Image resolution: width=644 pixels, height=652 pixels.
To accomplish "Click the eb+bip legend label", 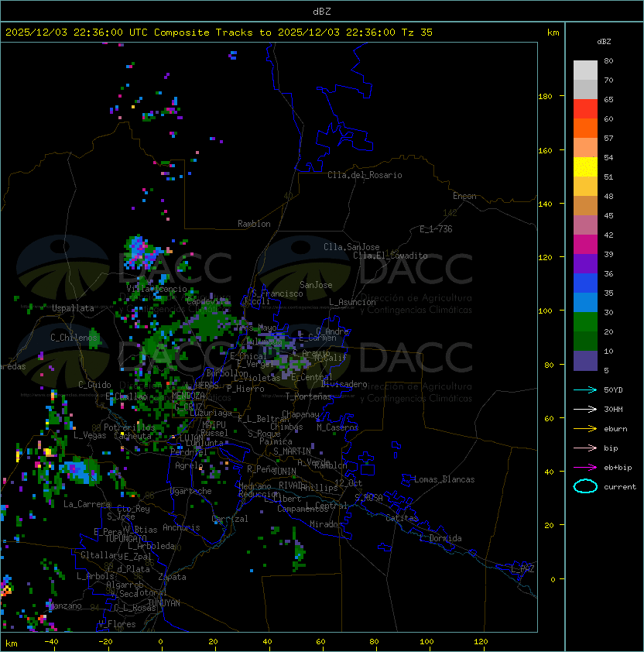I will 618,468.
